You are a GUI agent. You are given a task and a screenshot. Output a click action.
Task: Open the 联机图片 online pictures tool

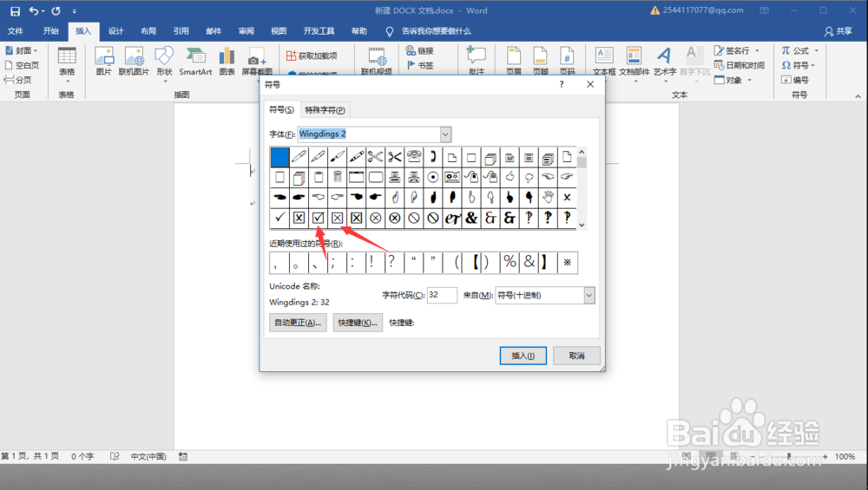pyautogui.click(x=134, y=61)
